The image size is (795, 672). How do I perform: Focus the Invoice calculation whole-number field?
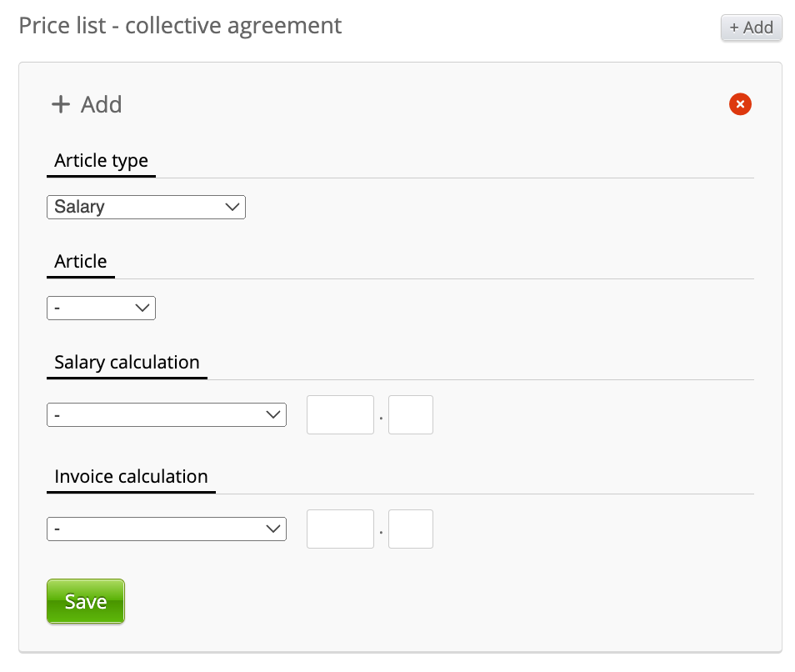click(340, 529)
